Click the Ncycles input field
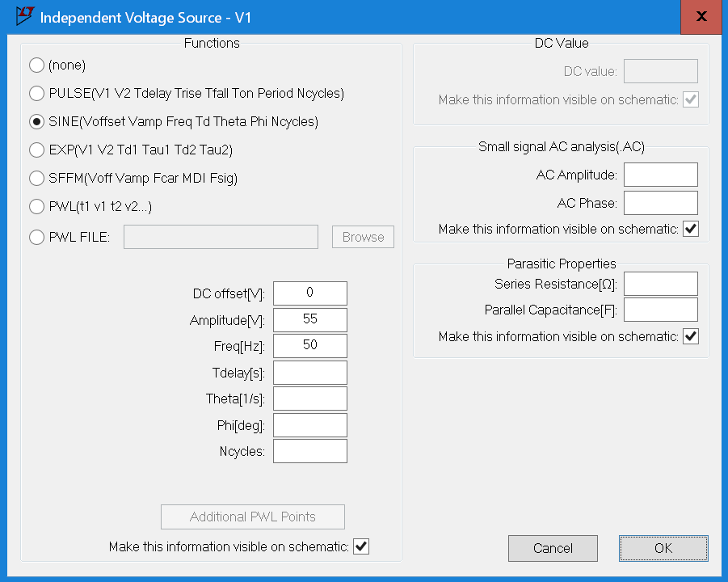Image resolution: width=728 pixels, height=582 pixels. [x=310, y=451]
